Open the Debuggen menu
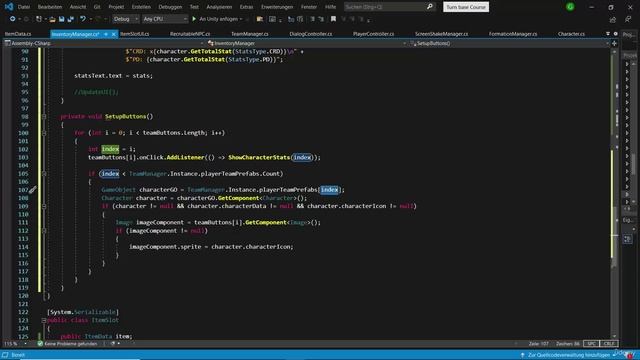The height and width of the screenshot is (360, 640). click(x=170, y=7)
